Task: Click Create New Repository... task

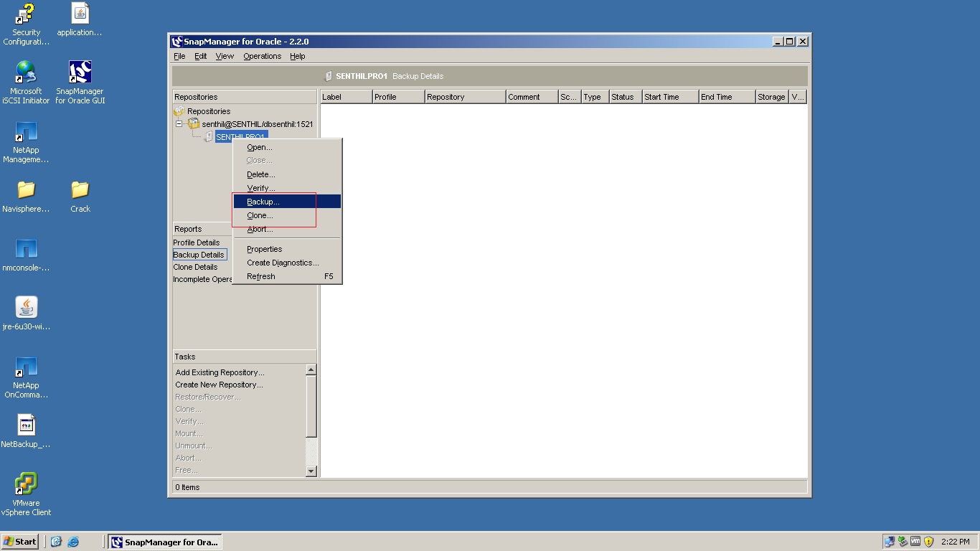Action: pos(219,385)
